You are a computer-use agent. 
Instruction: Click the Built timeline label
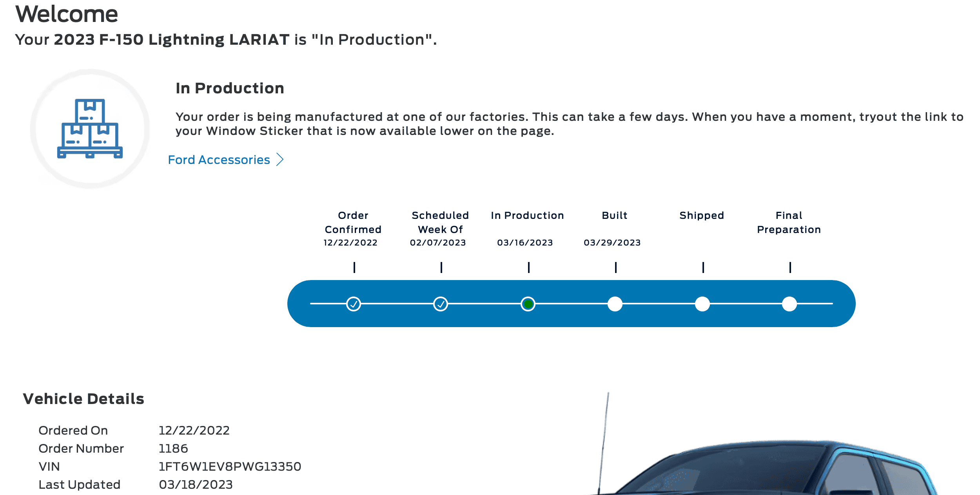click(x=615, y=215)
